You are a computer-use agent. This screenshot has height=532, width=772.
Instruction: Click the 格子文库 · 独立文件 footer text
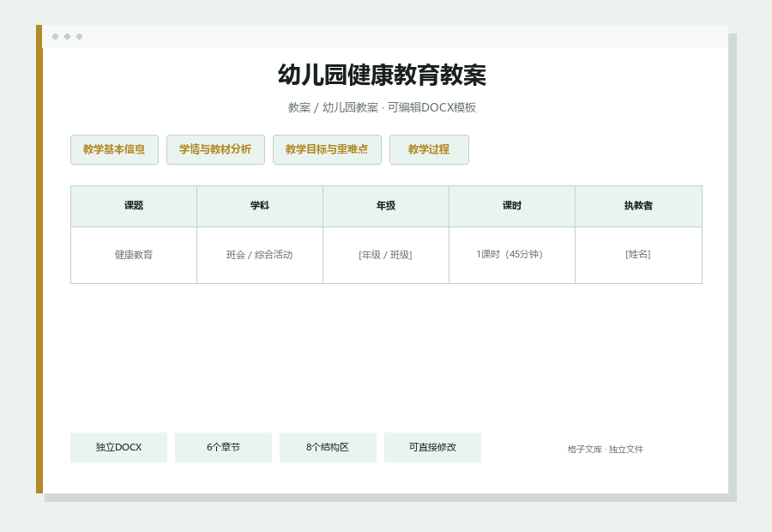[605, 450]
